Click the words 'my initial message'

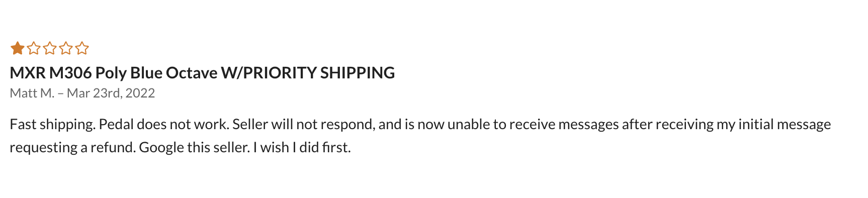773,124
